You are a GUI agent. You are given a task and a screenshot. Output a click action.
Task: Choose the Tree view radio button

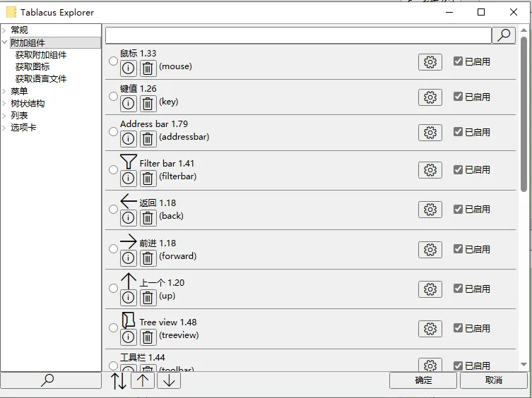pyautogui.click(x=113, y=328)
